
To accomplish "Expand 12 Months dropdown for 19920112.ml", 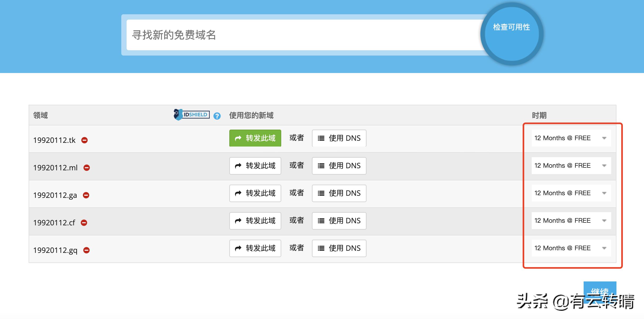I will click(x=571, y=166).
